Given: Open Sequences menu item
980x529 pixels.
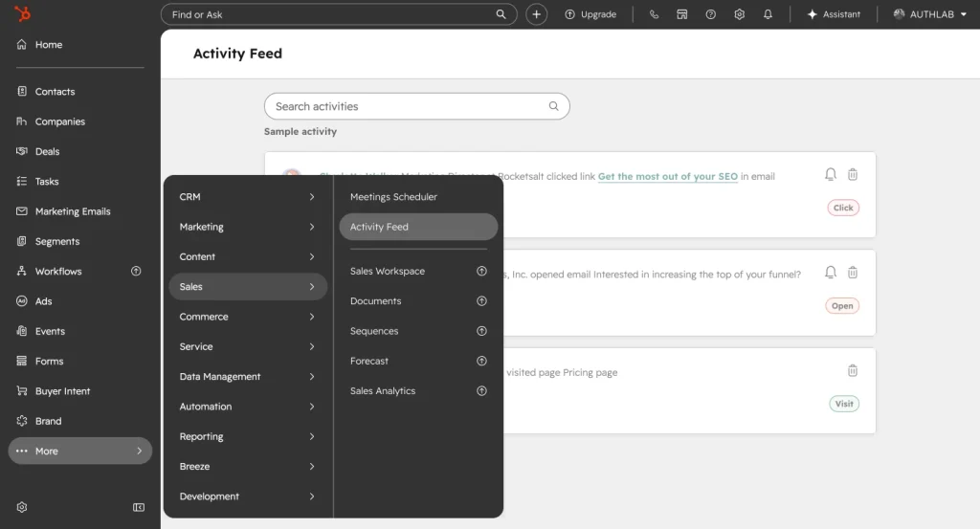Looking at the screenshot, I should click(x=418, y=331).
